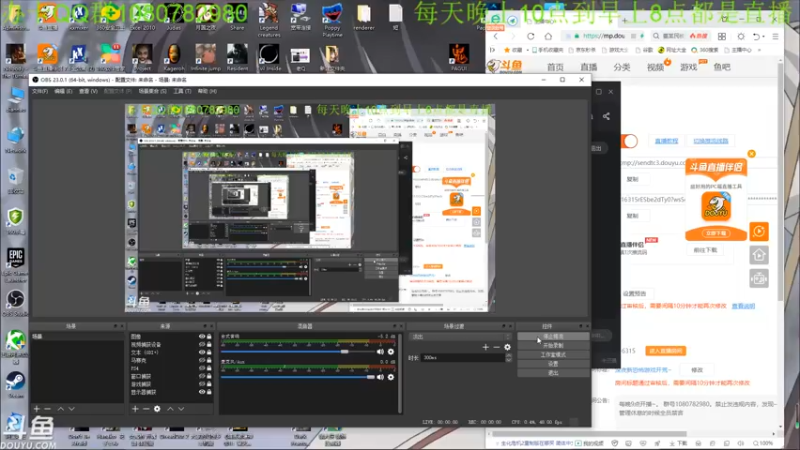Click 设置 button in OBS controls

(x=553, y=364)
